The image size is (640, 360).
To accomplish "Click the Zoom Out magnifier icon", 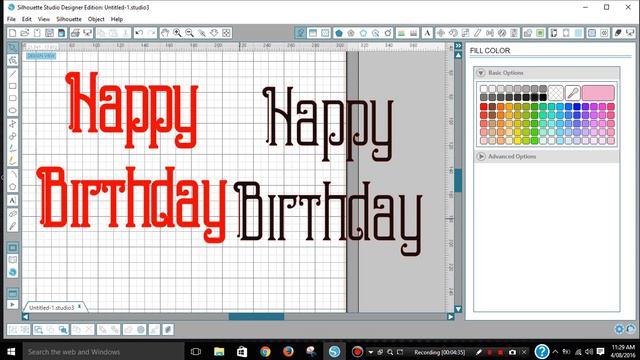I will point(189,33).
